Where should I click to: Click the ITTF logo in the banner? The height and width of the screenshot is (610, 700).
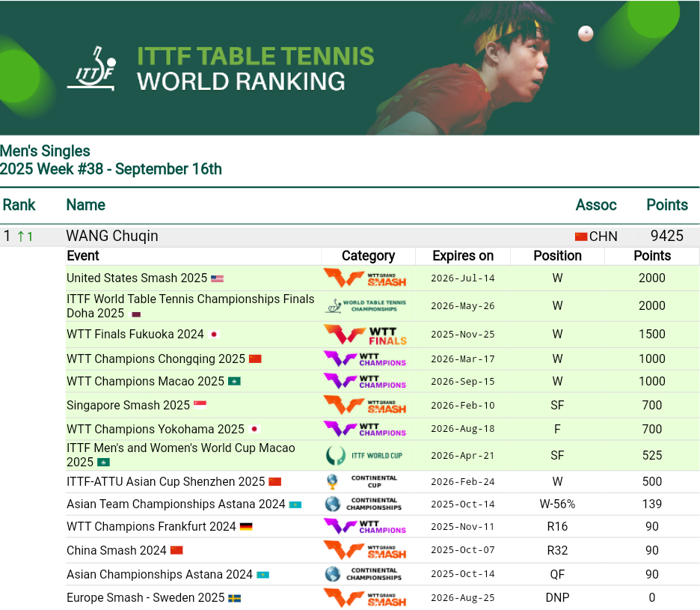click(x=91, y=68)
